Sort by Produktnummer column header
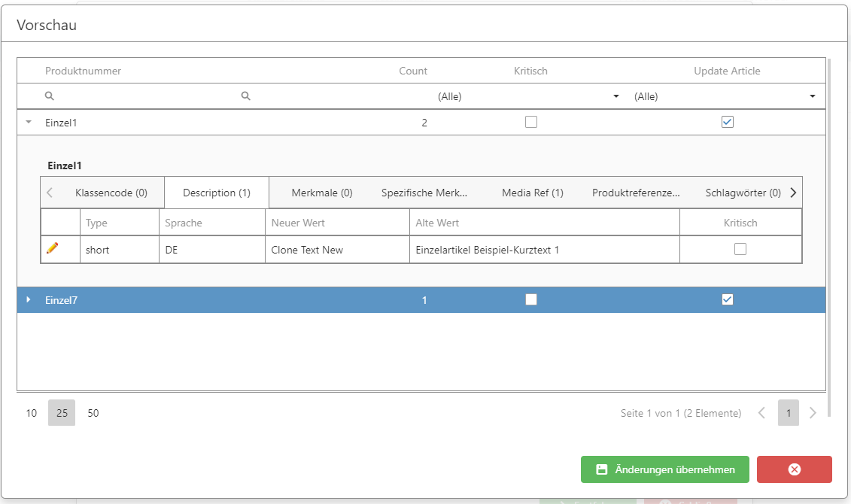This screenshot has height=504, width=851. coord(83,71)
